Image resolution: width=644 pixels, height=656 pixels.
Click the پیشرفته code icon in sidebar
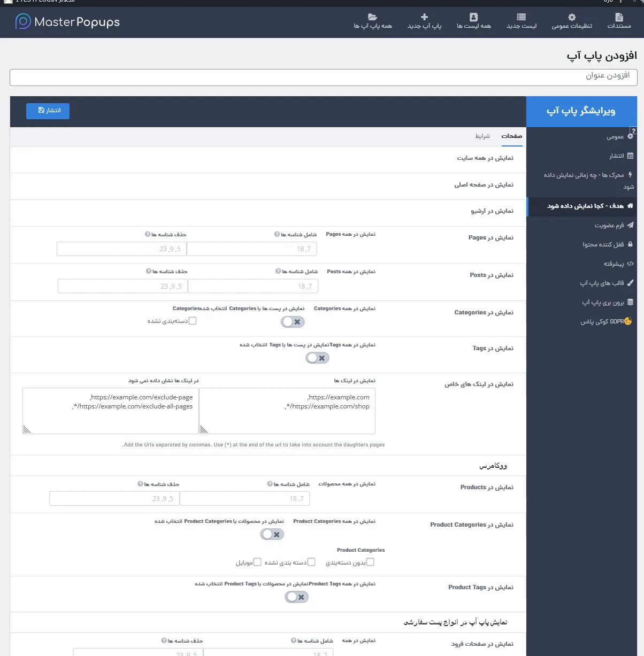[x=630, y=264]
